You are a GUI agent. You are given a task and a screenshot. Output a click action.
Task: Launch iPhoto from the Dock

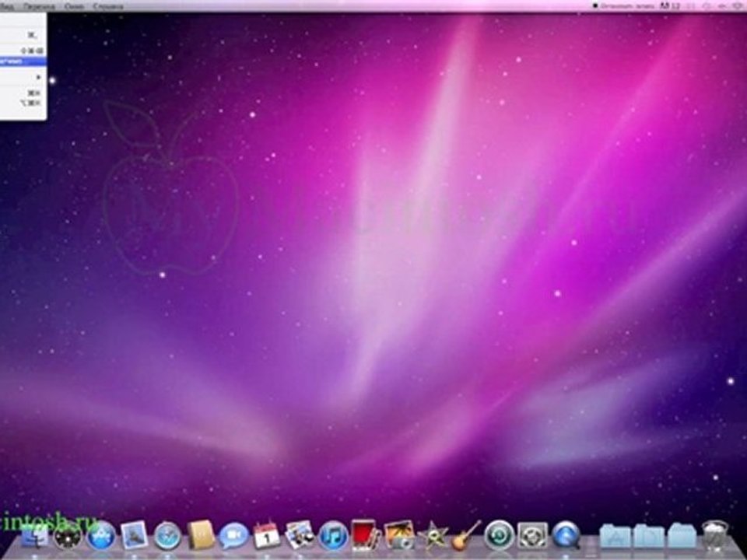click(399, 535)
